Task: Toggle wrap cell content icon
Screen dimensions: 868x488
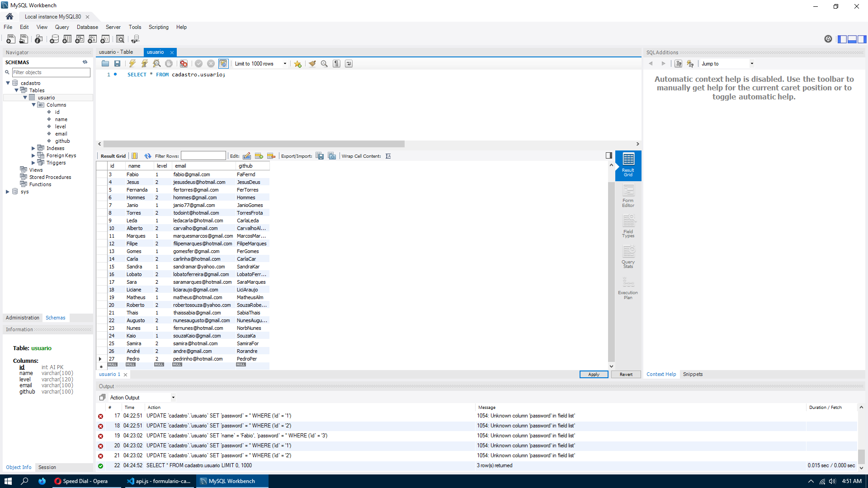Action: 388,156
